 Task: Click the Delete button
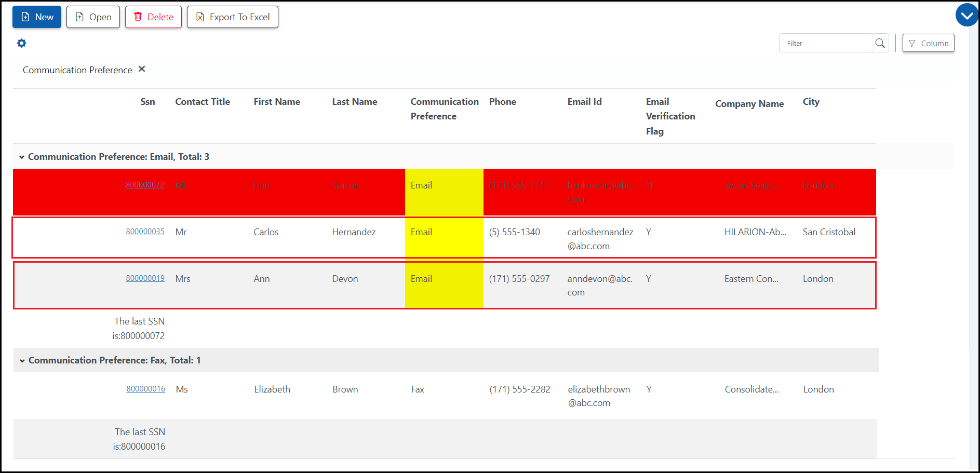click(x=153, y=17)
